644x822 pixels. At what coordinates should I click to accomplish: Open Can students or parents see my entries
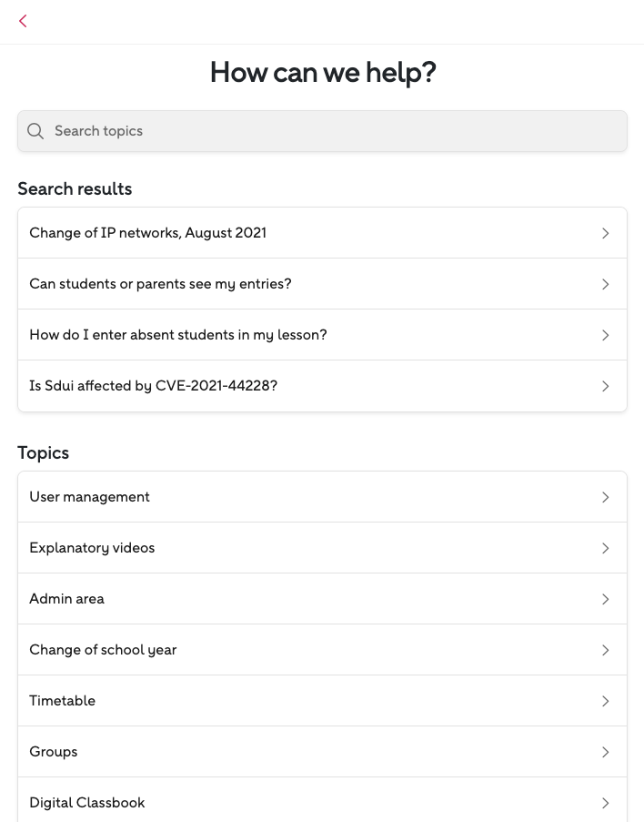click(x=160, y=284)
